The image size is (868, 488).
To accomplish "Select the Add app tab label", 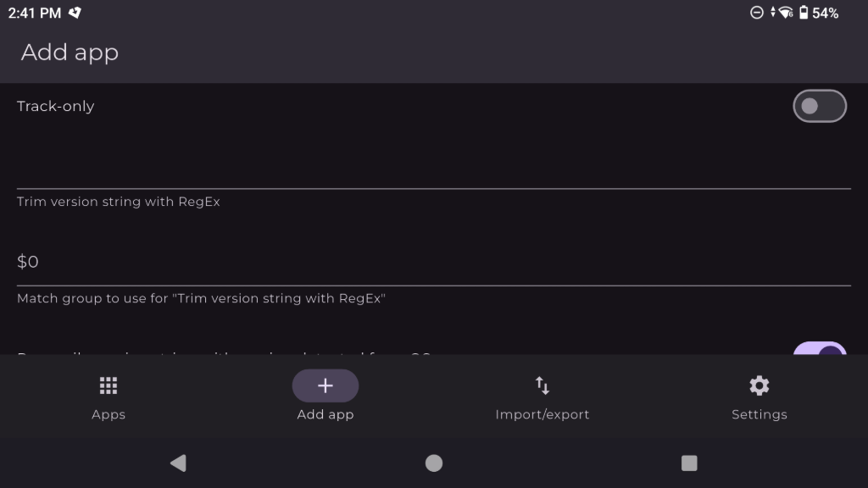I will point(325,414).
